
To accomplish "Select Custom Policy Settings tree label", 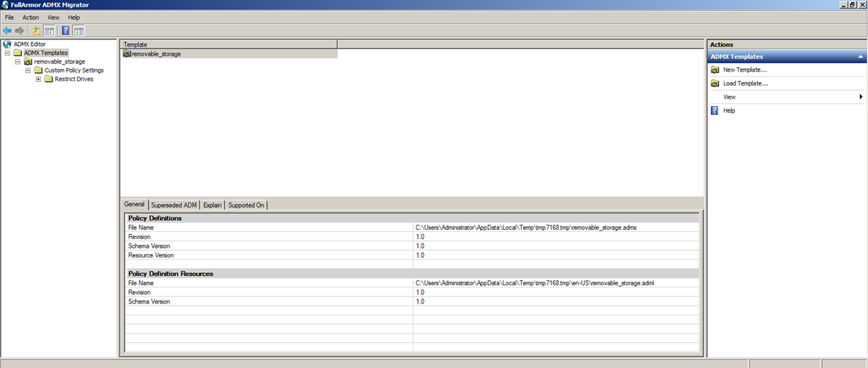I will [x=75, y=70].
